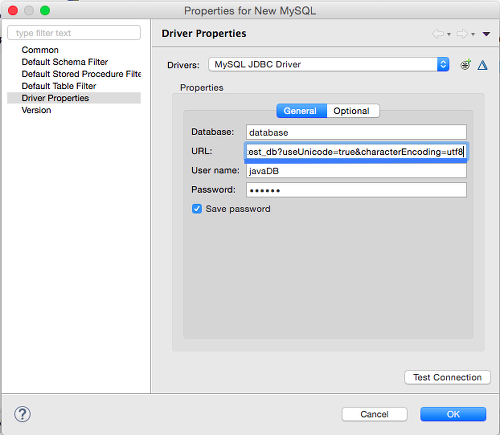The image size is (500, 435).
Task: Click the green zoom window button
Action: pos(45,11)
